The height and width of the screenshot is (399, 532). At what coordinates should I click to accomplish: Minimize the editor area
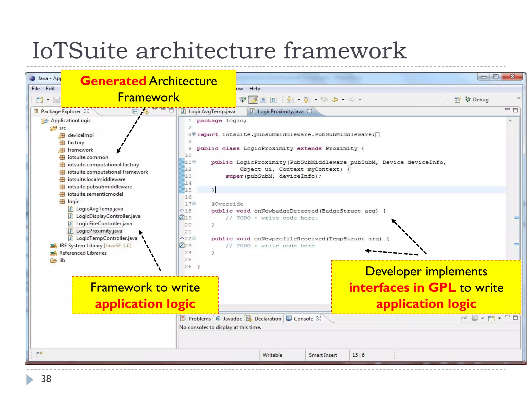point(507,109)
